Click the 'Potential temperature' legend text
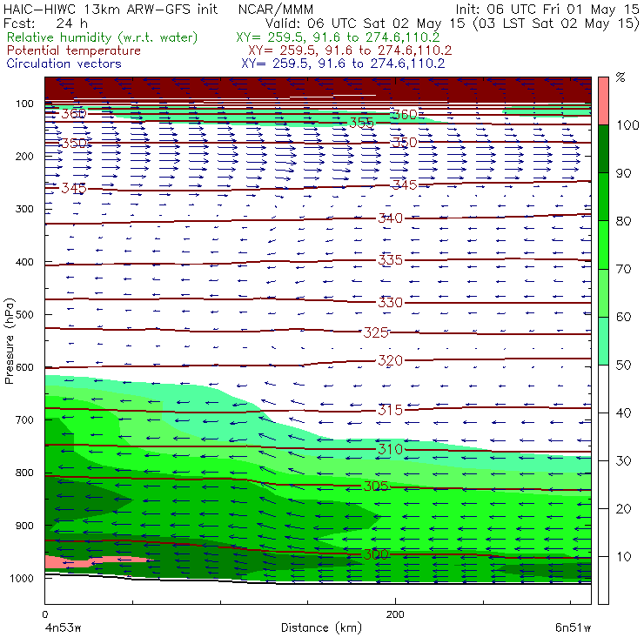This screenshot has height=644, width=644. [74, 50]
